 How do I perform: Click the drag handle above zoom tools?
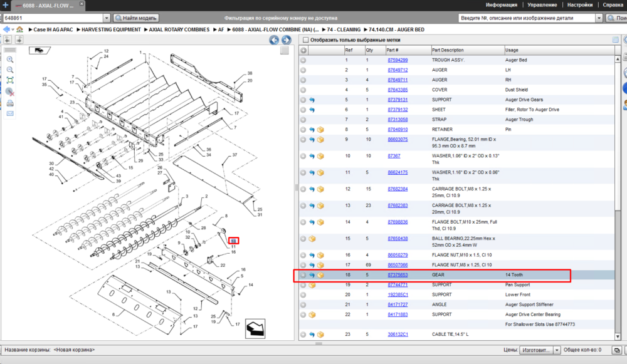(10, 50)
